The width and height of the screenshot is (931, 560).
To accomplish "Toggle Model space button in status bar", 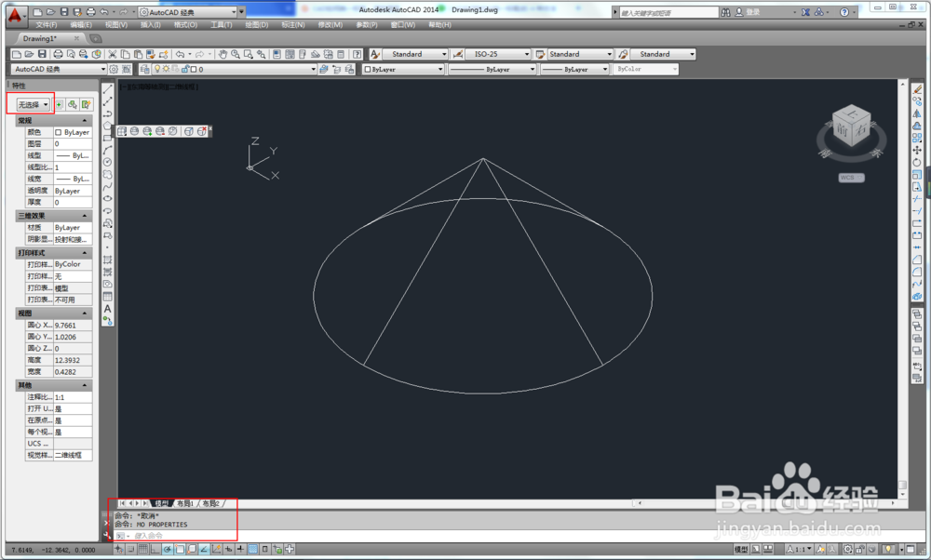I will tap(741, 550).
